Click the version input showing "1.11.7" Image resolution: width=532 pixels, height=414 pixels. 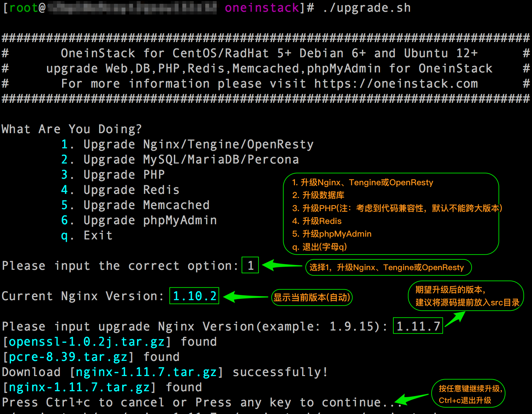coord(417,326)
